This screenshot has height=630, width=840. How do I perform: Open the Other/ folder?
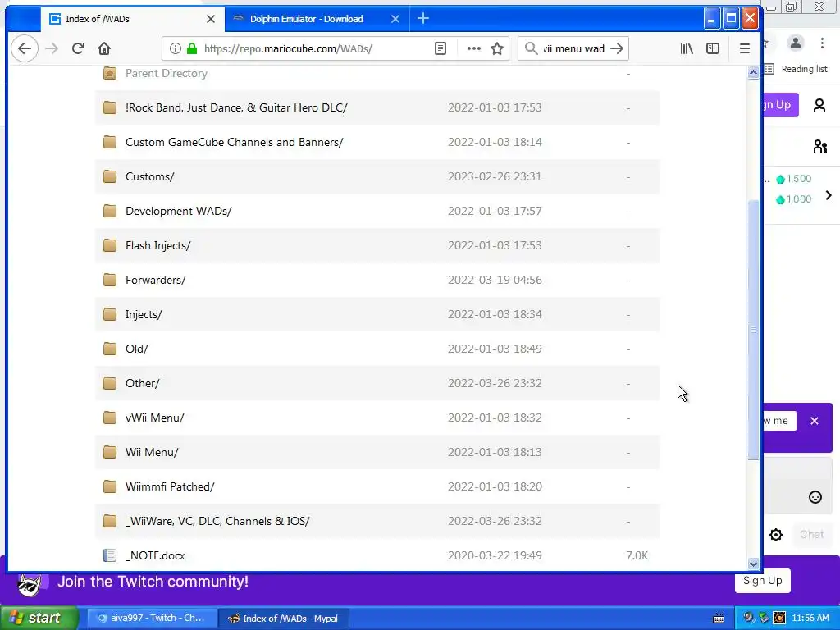(x=143, y=384)
